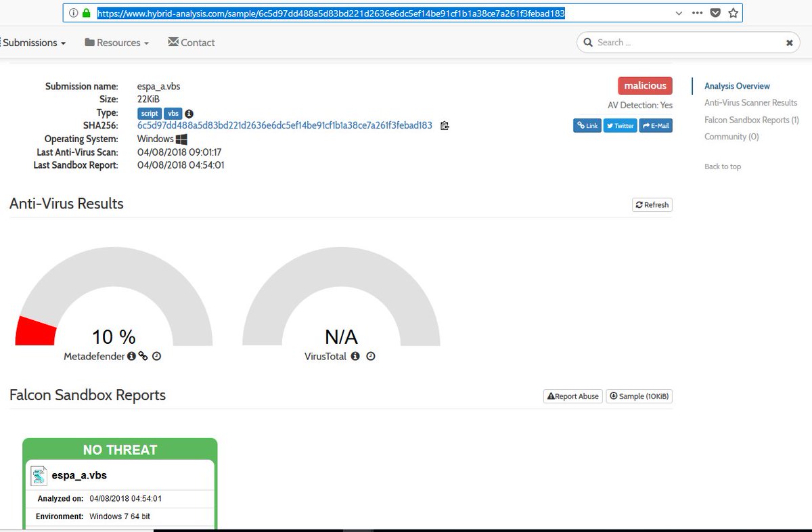Click Back to top link
This screenshot has height=532, width=812.
point(723,167)
